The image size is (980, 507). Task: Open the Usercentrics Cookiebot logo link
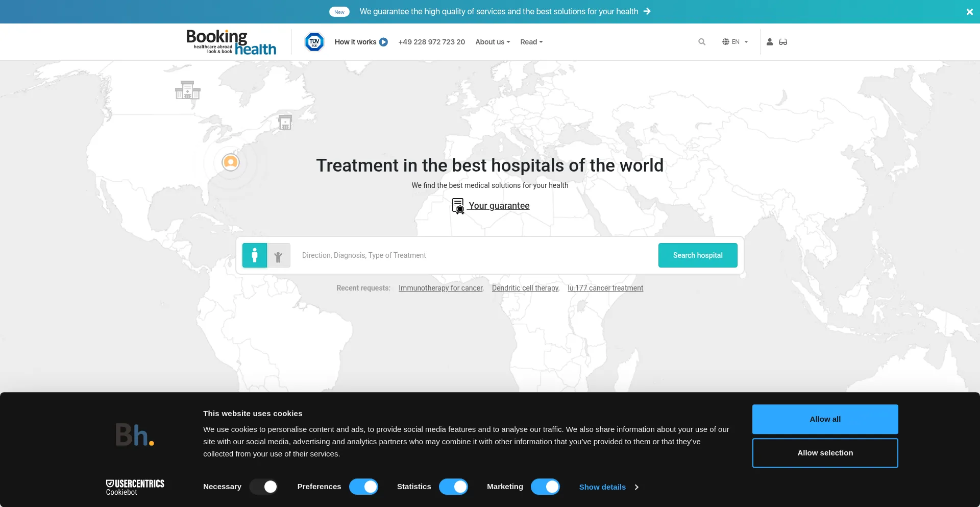[x=135, y=487]
